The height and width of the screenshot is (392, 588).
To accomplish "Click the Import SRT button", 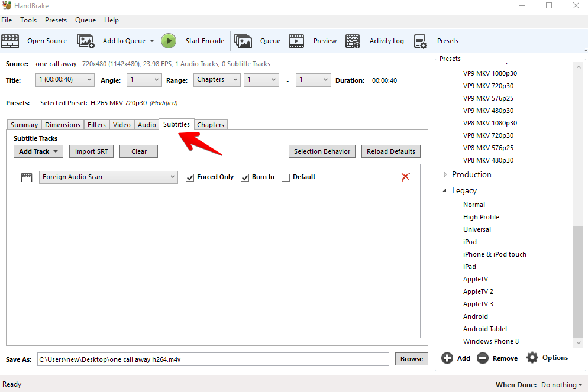I will [x=92, y=151].
